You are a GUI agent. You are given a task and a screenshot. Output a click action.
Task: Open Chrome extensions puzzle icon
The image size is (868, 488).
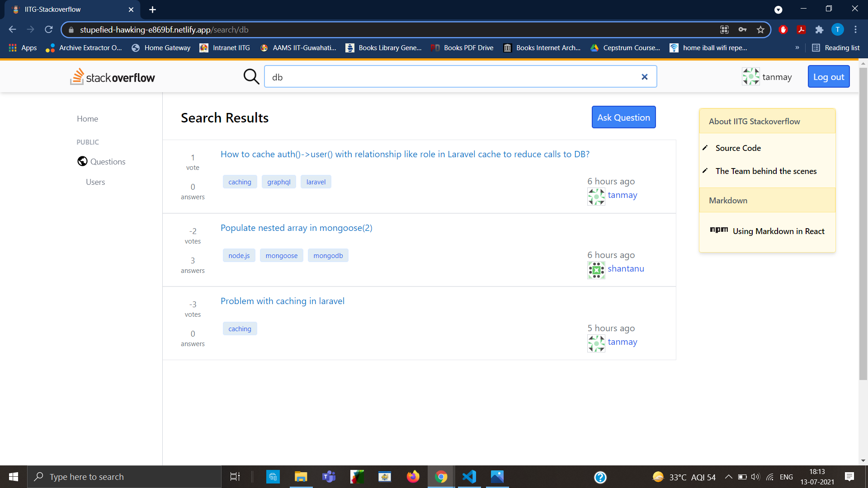coord(819,30)
